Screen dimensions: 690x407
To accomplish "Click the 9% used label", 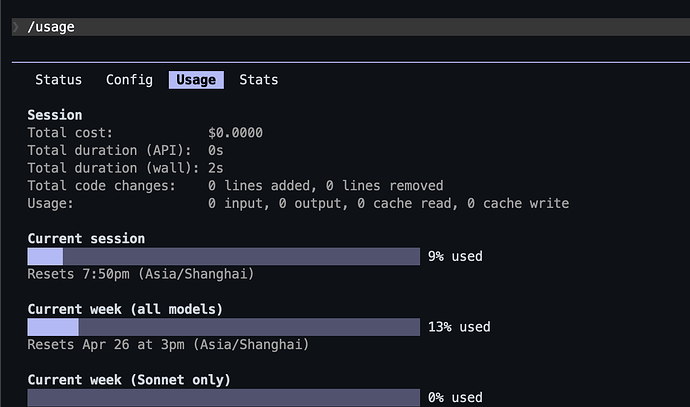I will (455, 257).
